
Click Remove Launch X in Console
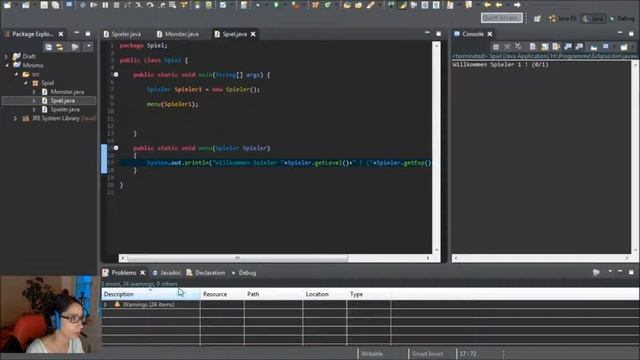tap(507, 47)
